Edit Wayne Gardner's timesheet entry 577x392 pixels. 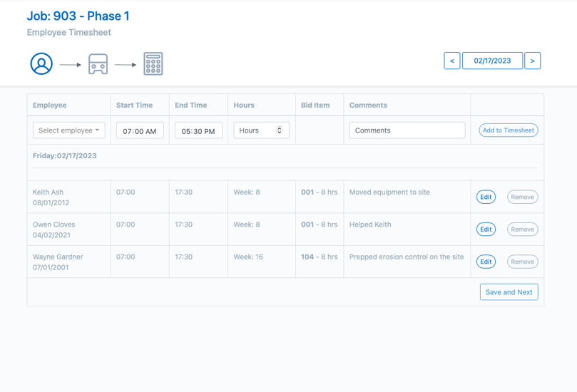coord(486,262)
